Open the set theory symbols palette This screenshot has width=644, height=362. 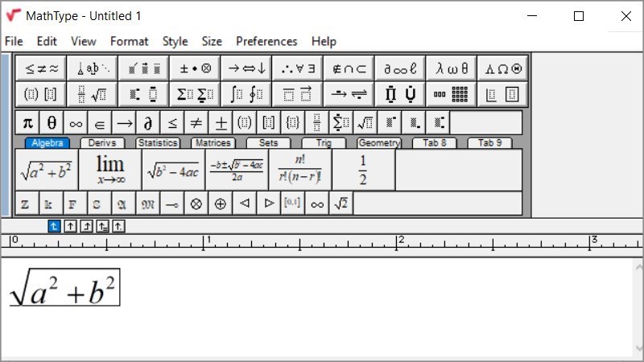tap(349, 68)
